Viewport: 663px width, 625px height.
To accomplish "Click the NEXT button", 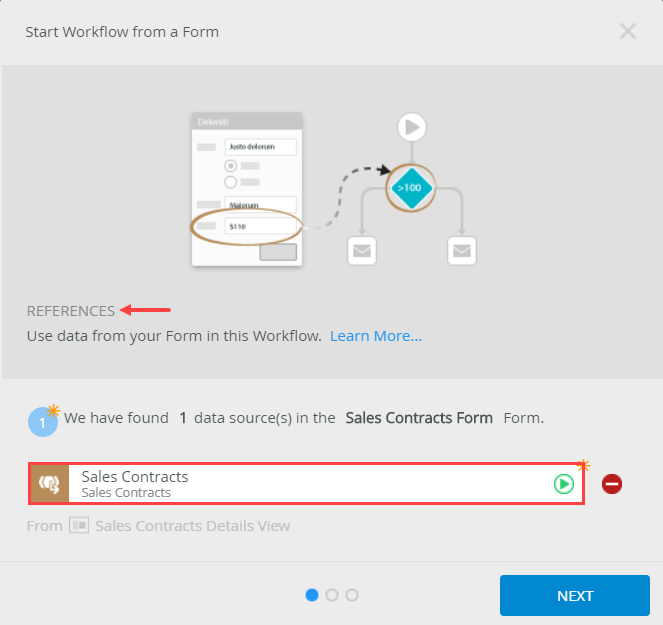I will 575,595.
